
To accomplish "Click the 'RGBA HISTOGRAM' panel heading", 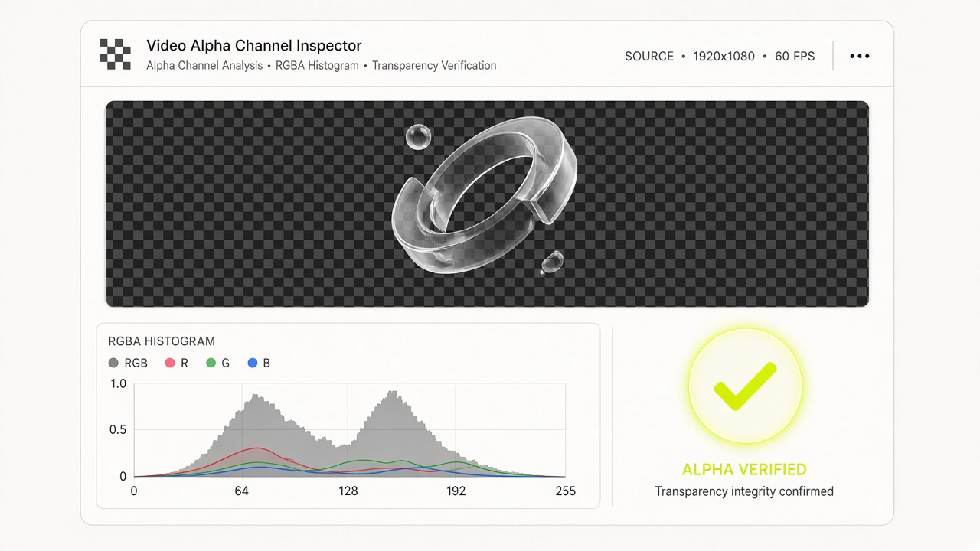I will (162, 341).
